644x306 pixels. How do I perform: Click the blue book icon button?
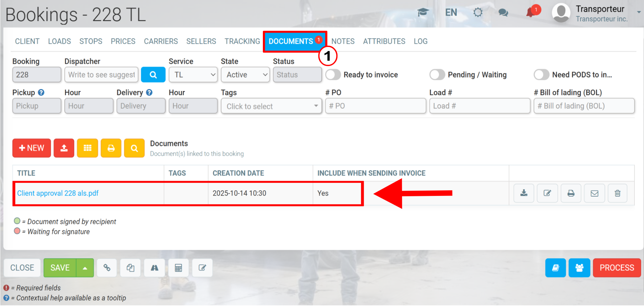point(556,268)
